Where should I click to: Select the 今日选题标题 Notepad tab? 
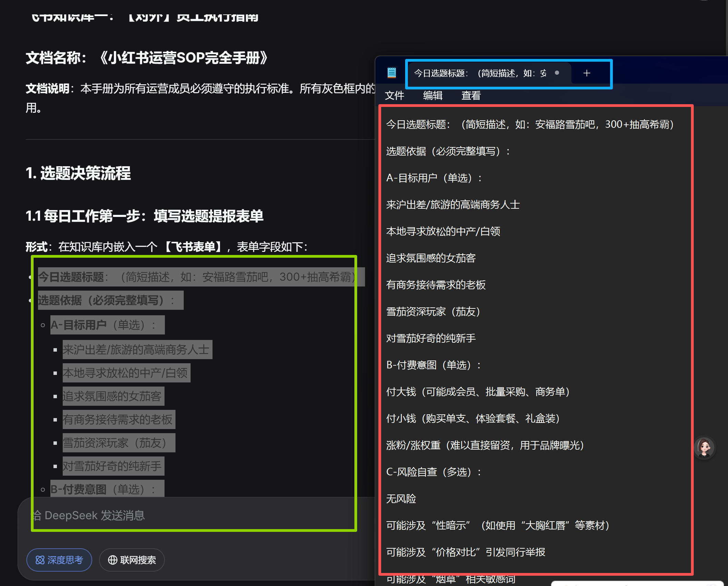click(x=480, y=73)
